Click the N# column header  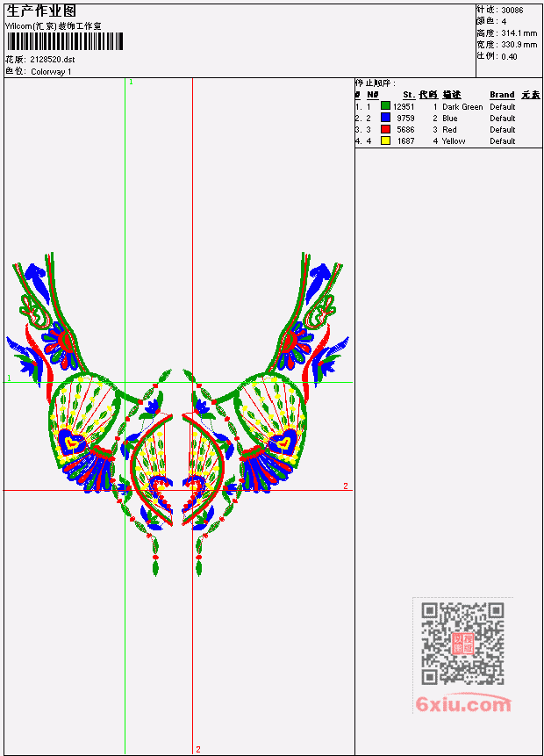(372, 95)
